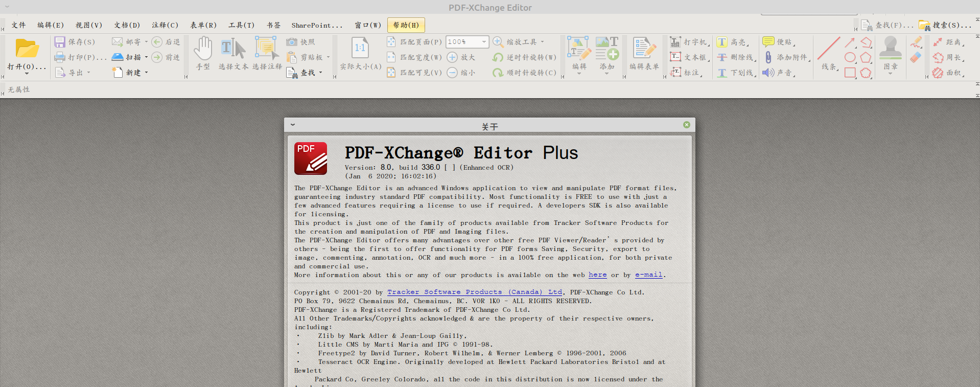The height and width of the screenshot is (387, 980).
Task: Expand the 缩放工具 zoom tools dropdown arrow
Action: pyautogui.click(x=542, y=42)
